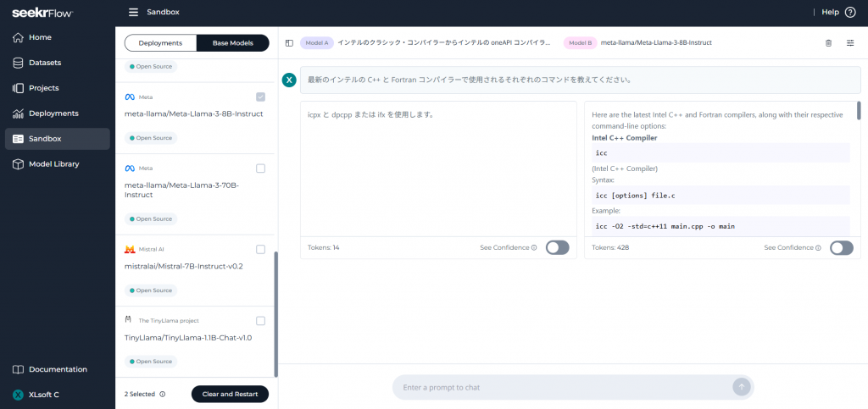Click the Documentation book icon
This screenshot has height=409, width=868.
19,369
